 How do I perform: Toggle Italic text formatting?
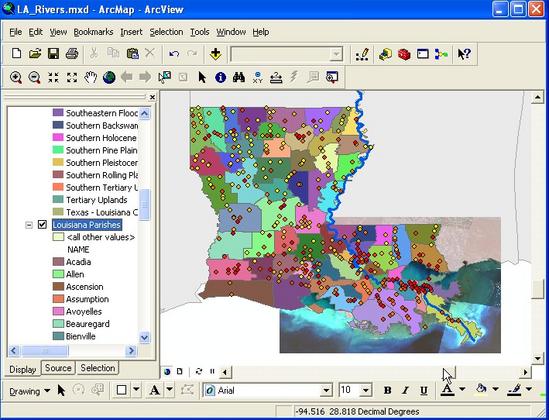[x=405, y=390]
